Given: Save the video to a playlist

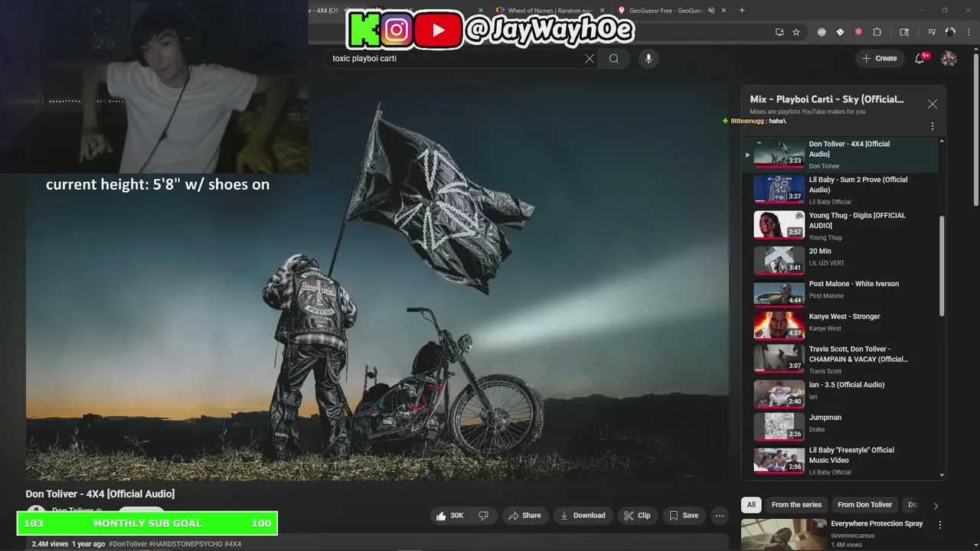Looking at the screenshot, I should (684, 516).
